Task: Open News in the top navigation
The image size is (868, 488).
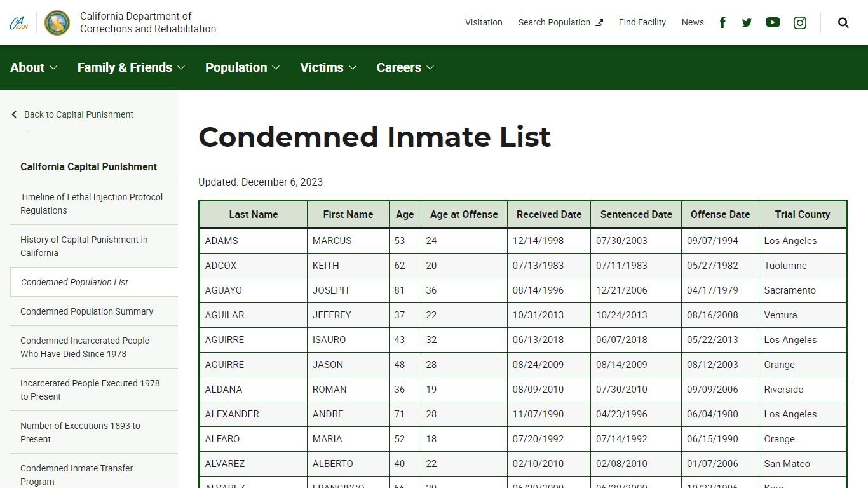Action: (693, 22)
